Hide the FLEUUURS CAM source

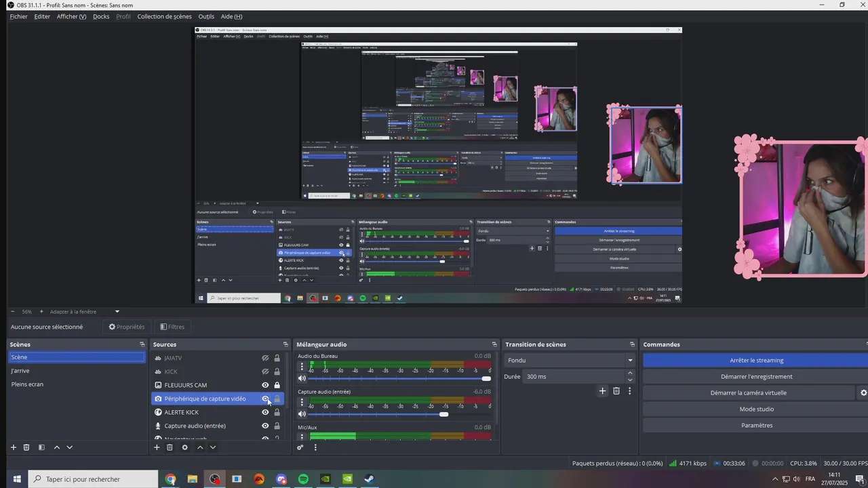265,385
